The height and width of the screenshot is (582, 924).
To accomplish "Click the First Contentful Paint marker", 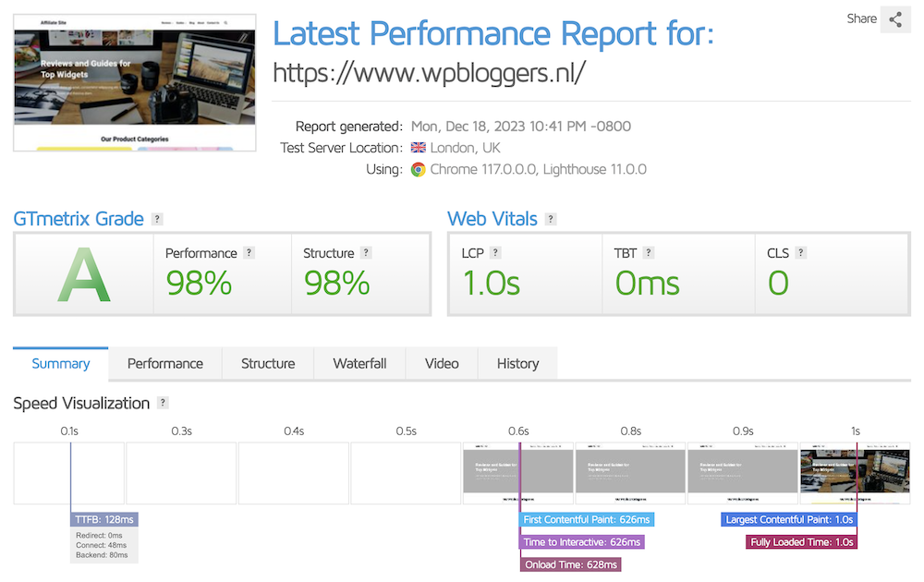I will coord(588,520).
